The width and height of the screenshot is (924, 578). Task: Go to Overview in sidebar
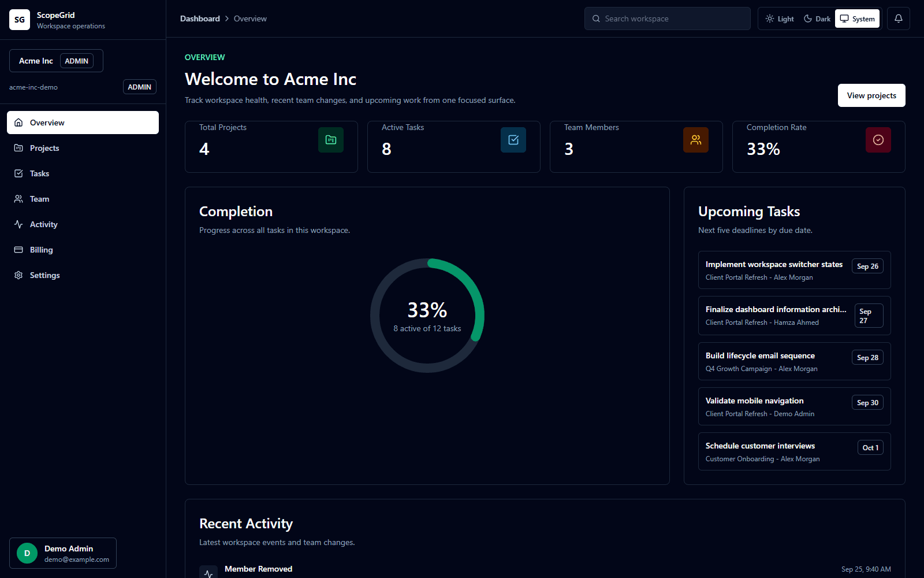(x=83, y=123)
